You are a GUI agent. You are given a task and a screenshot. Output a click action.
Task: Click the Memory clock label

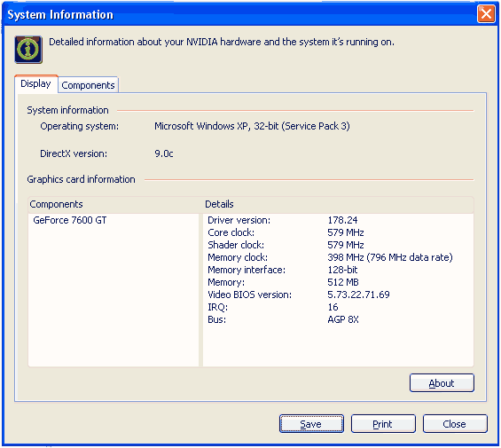pyautogui.click(x=238, y=257)
